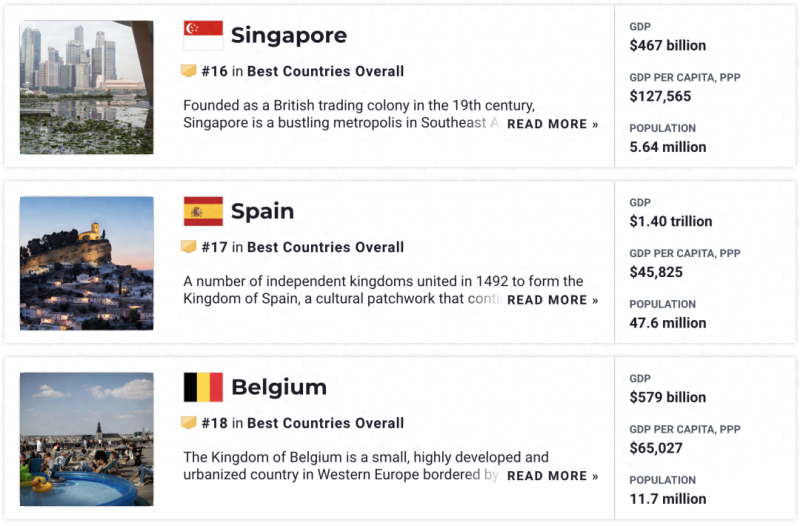This screenshot has width=800, height=526.
Task: Open the Belgium beach photo thumbnail
Action: [87, 439]
